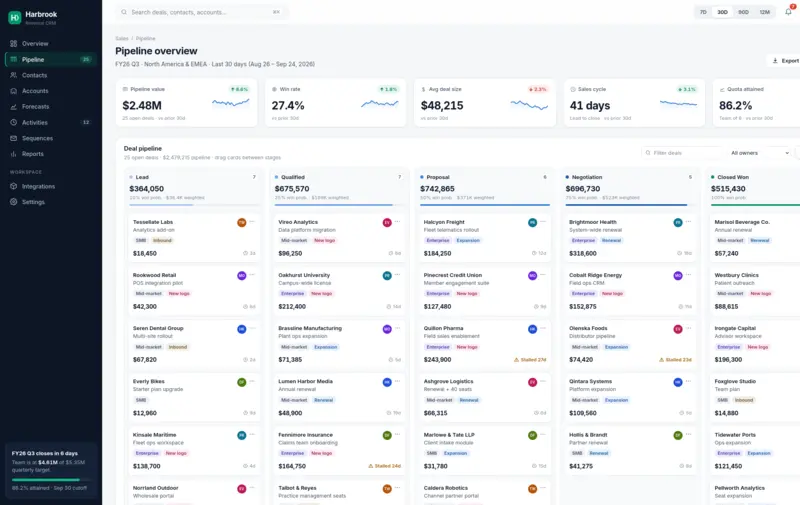Viewport: 800px width, 505px height.
Task: Click the Win rate 27.4% card
Action: click(x=336, y=103)
